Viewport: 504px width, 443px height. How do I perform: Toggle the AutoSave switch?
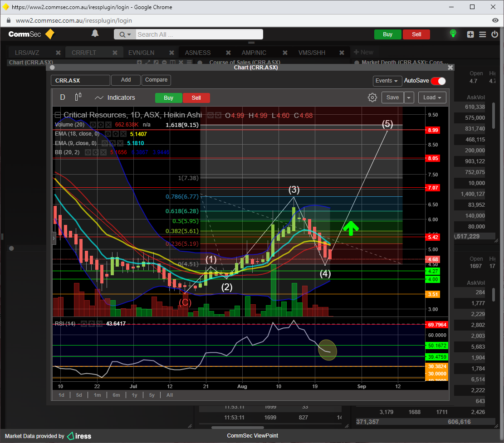click(438, 81)
